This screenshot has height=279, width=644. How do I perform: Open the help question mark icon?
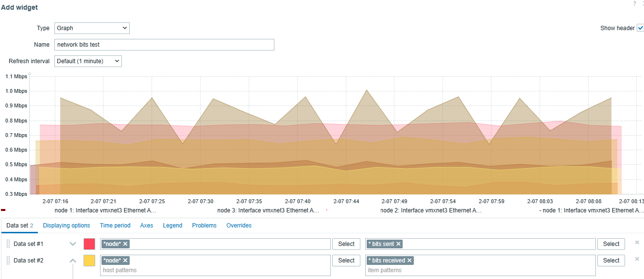tap(634, 3)
